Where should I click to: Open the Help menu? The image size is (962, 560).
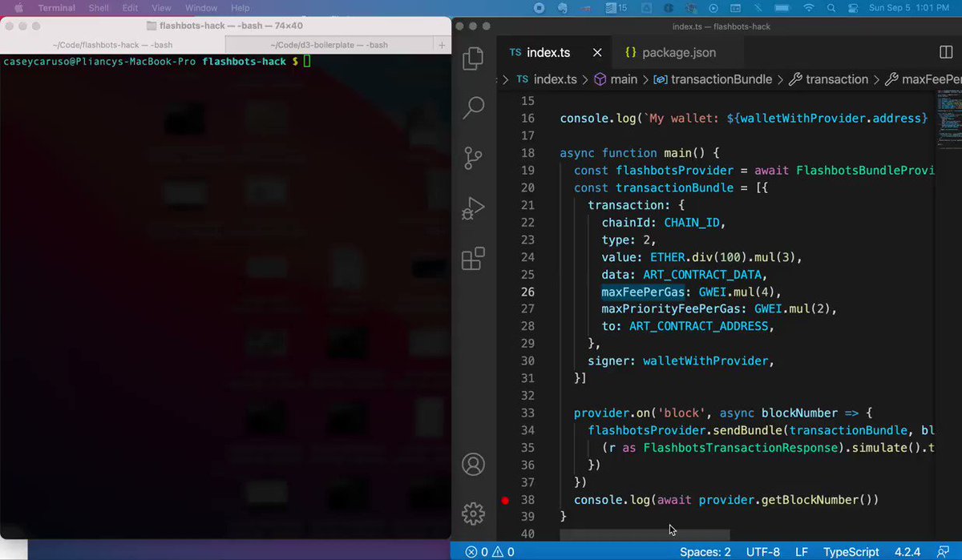[240, 8]
